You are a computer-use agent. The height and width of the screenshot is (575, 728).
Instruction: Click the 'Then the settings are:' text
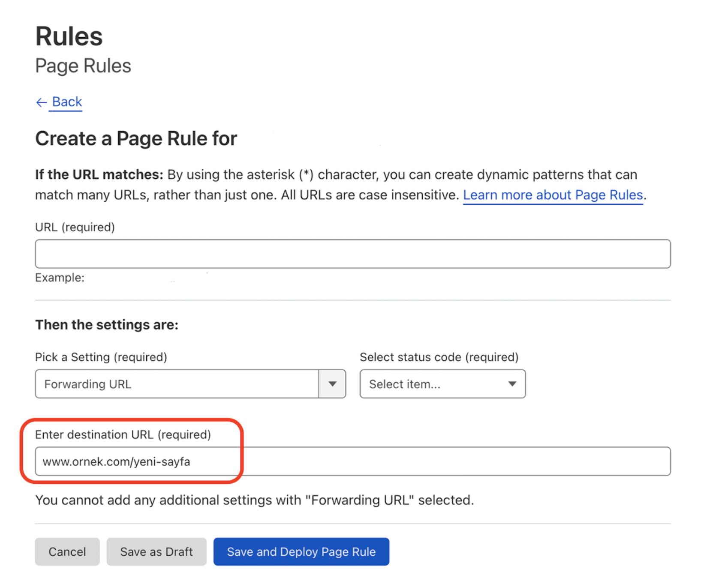click(x=107, y=325)
